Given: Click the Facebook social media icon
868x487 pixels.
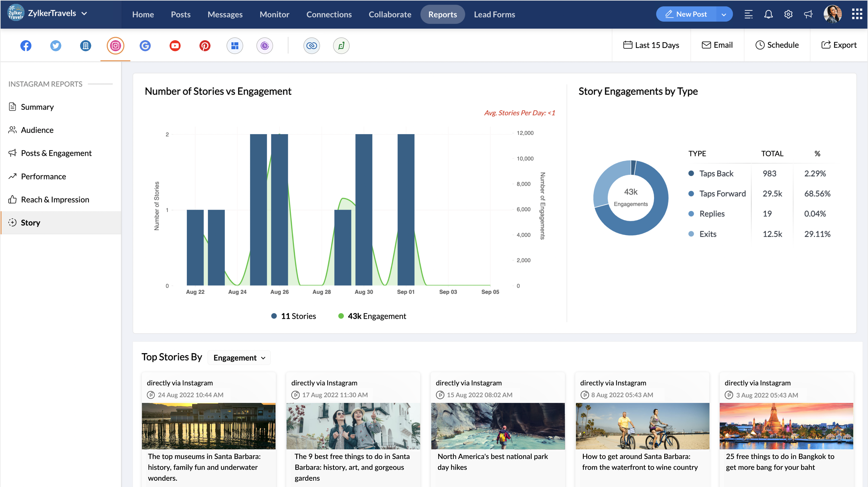Looking at the screenshot, I should tap(25, 45).
